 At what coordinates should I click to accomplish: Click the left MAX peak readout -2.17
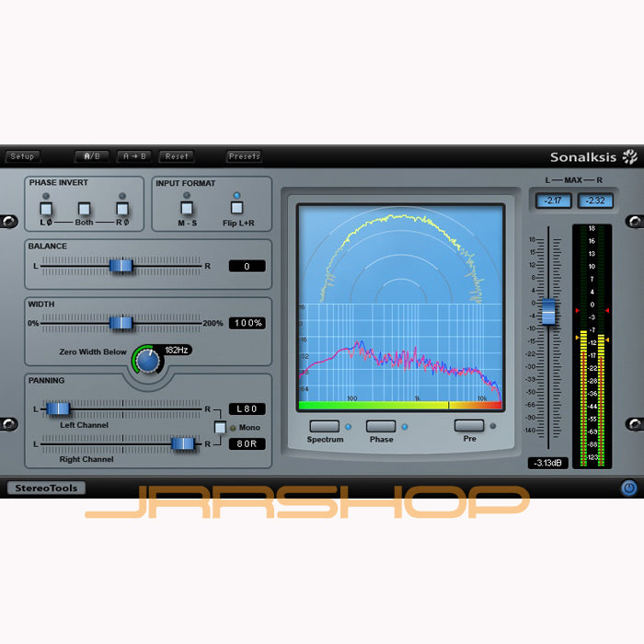[x=553, y=201]
